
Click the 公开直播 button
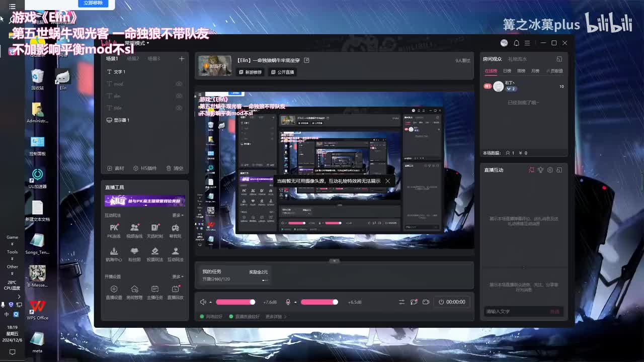[282, 72]
